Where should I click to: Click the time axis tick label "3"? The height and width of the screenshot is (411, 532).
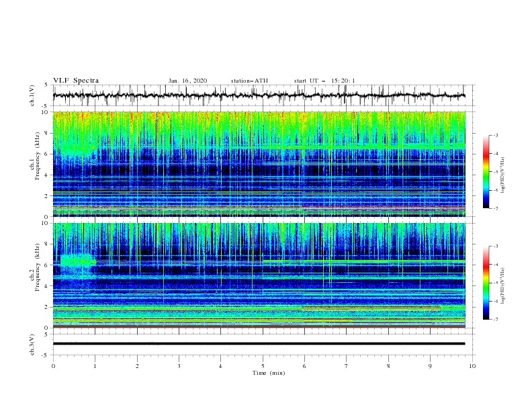(x=179, y=366)
